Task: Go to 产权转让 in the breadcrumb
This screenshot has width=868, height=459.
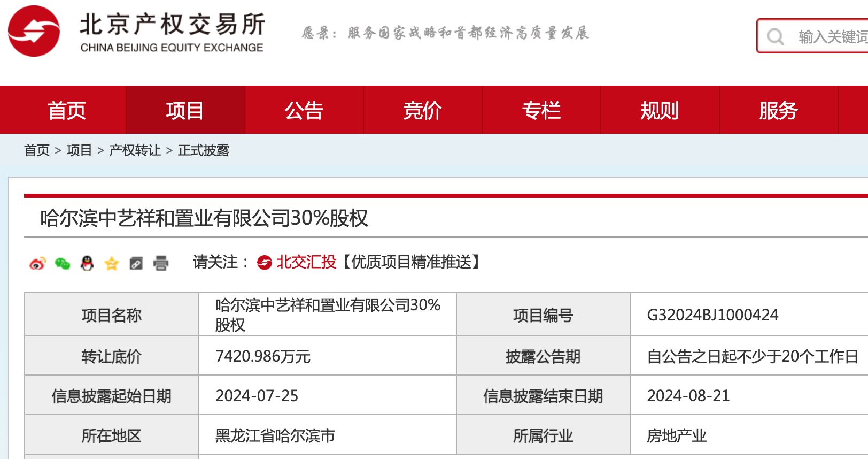Action: (x=135, y=150)
